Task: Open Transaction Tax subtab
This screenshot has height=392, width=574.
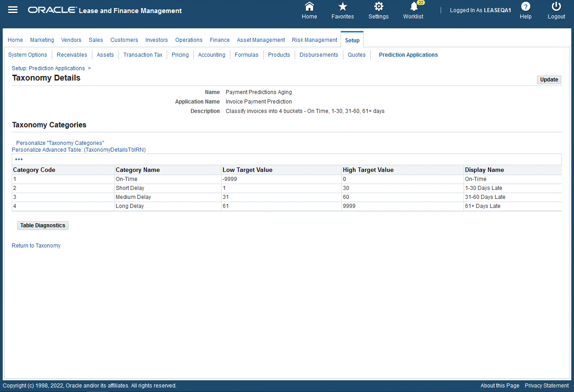Action: pyautogui.click(x=143, y=55)
